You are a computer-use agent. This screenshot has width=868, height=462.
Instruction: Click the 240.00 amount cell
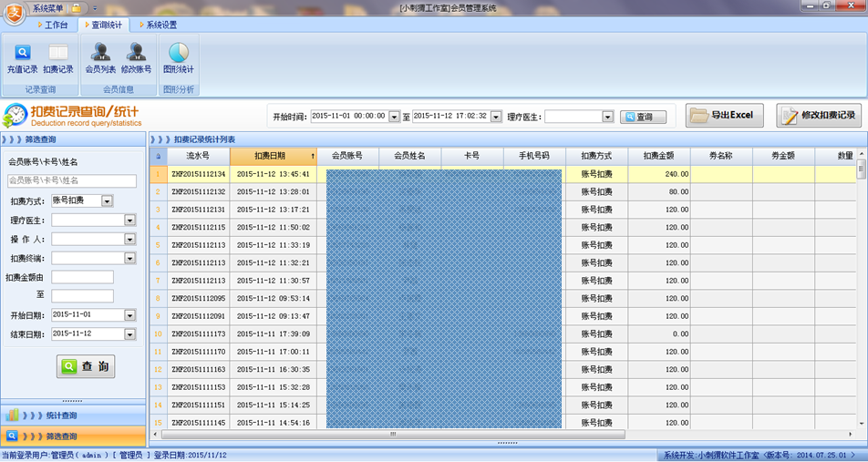tap(658, 174)
